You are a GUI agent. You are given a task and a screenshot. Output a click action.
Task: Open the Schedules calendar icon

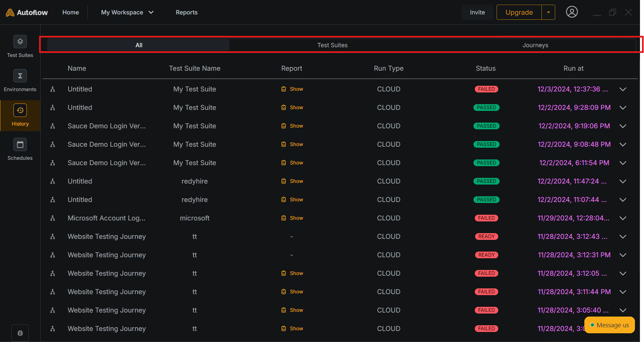pos(20,145)
